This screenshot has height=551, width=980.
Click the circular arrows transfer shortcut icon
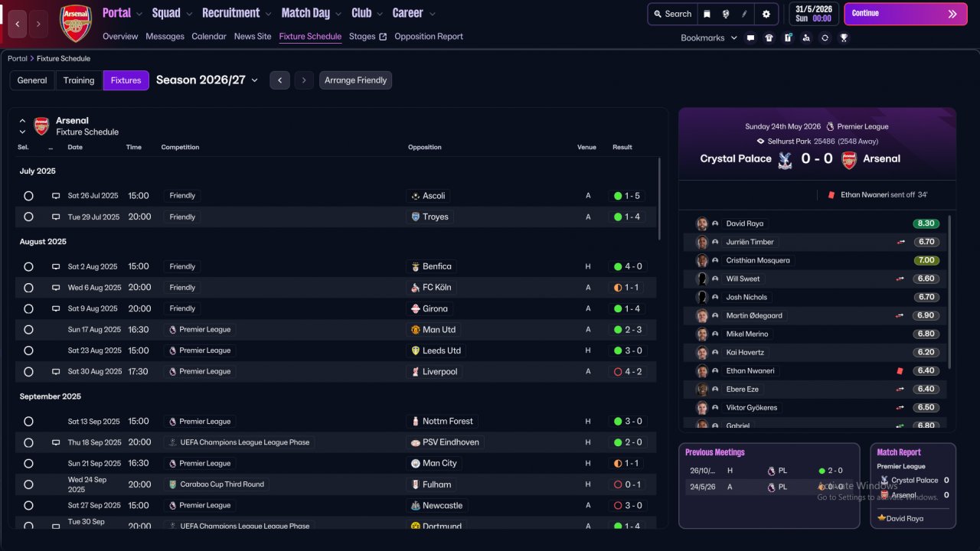click(x=825, y=37)
